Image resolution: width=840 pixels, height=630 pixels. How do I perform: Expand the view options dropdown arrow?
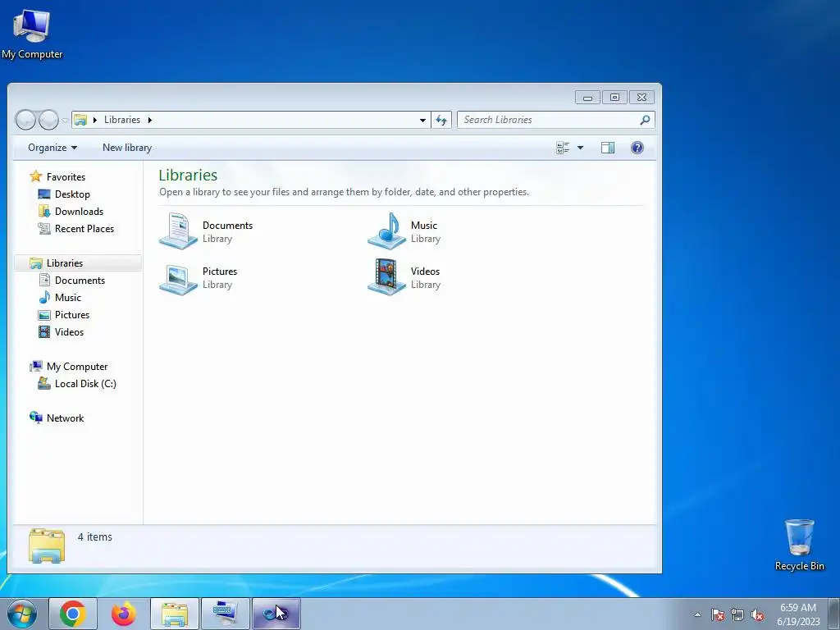pyautogui.click(x=580, y=148)
